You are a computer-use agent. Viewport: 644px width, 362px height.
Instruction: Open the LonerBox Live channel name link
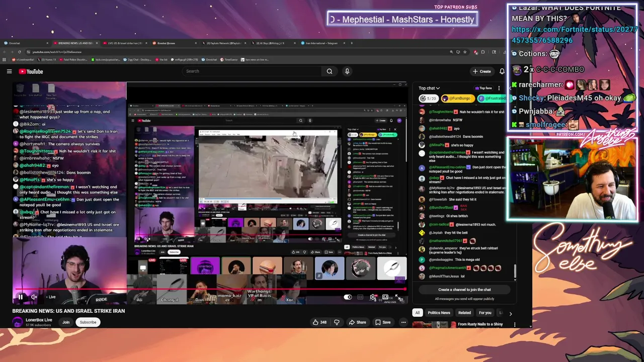point(39,320)
